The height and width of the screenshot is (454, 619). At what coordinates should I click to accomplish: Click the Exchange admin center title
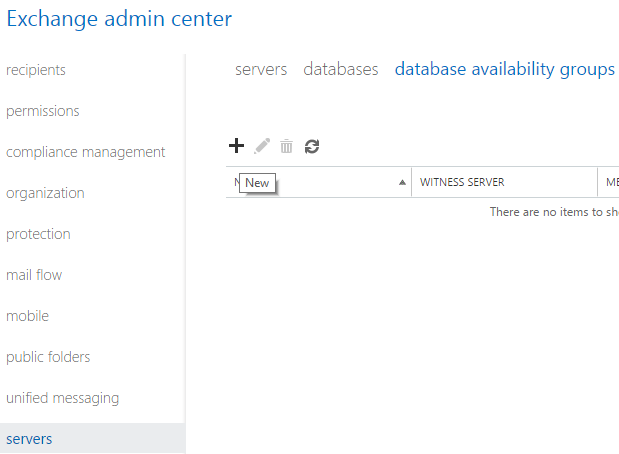[119, 19]
